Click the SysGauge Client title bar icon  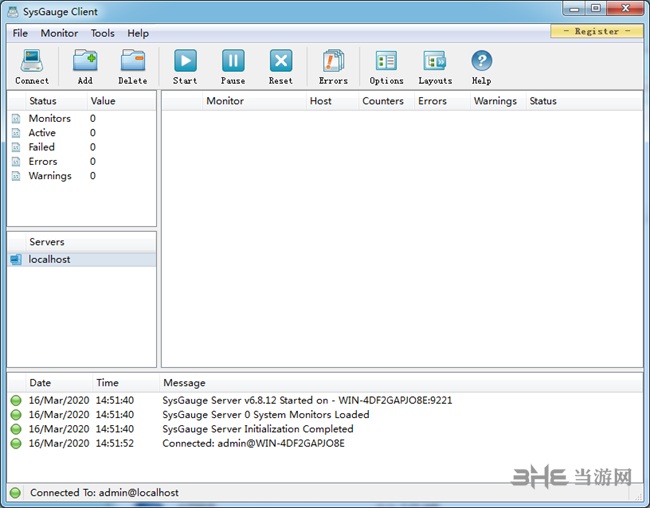click(13, 12)
